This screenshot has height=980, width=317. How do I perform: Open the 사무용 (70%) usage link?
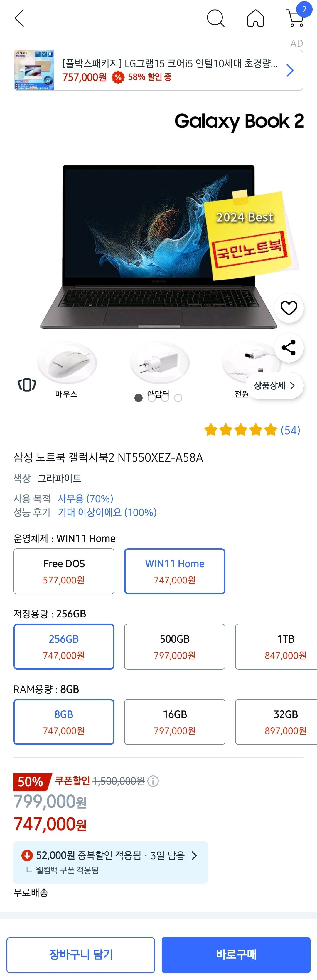click(85, 498)
